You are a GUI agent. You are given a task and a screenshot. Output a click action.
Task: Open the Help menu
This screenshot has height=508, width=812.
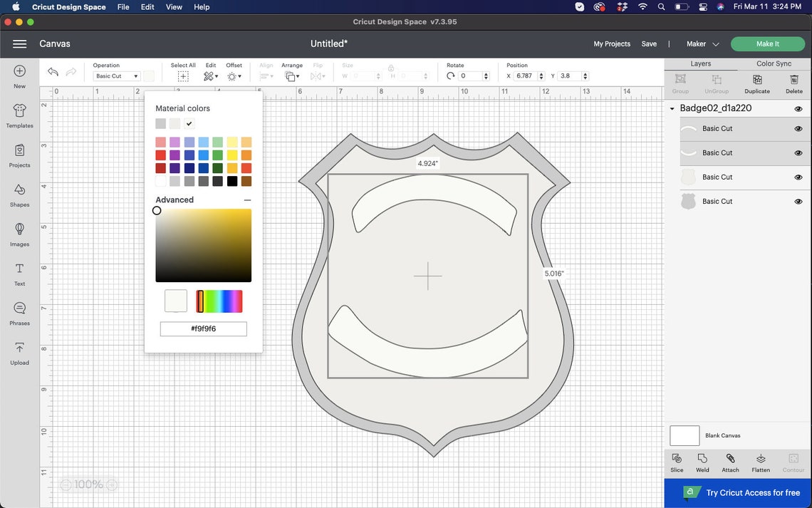[202, 6]
